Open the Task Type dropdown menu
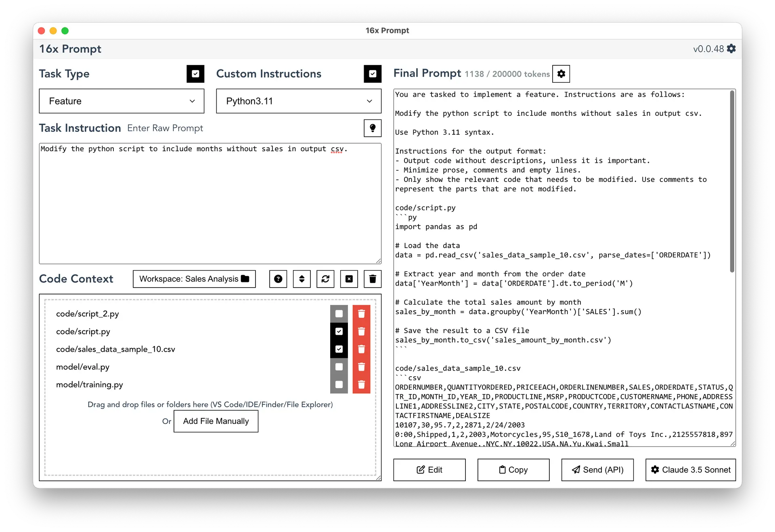Image resolution: width=775 pixels, height=532 pixels. pos(121,101)
